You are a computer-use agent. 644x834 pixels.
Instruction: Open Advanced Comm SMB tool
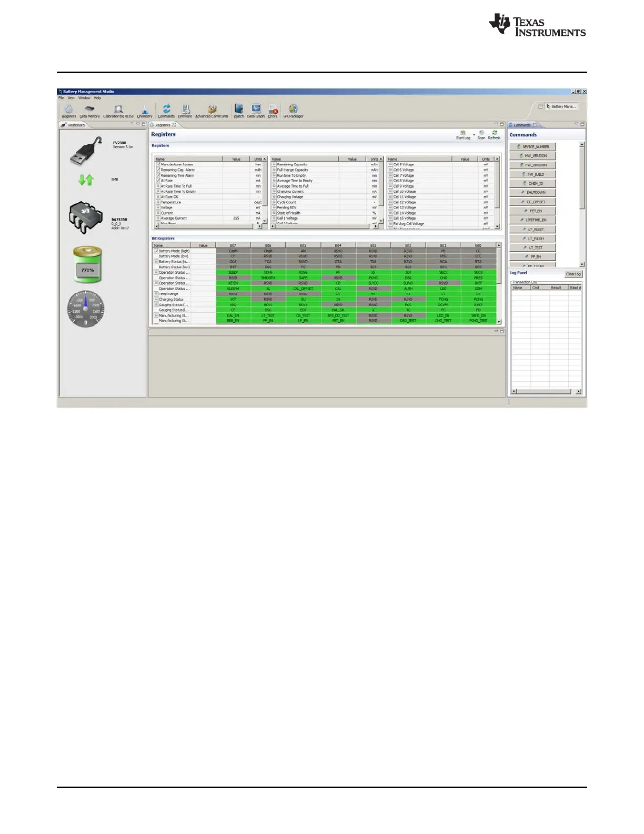click(x=212, y=111)
